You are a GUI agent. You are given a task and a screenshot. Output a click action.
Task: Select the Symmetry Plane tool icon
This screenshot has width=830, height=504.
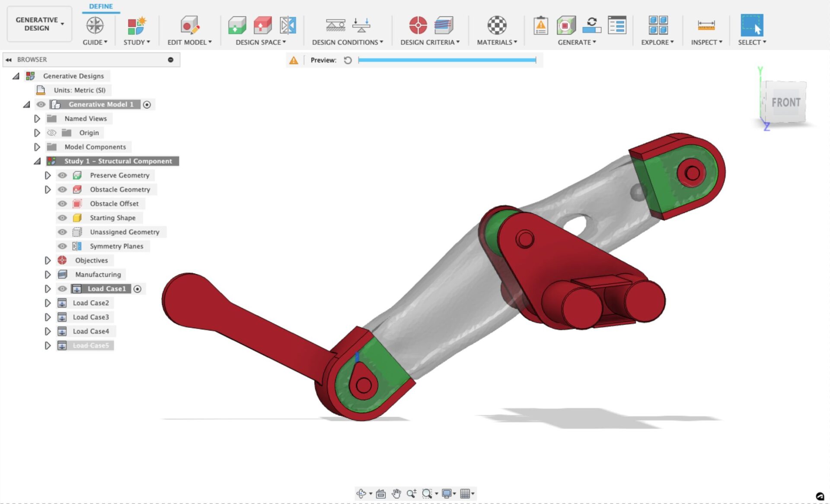[x=288, y=26]
